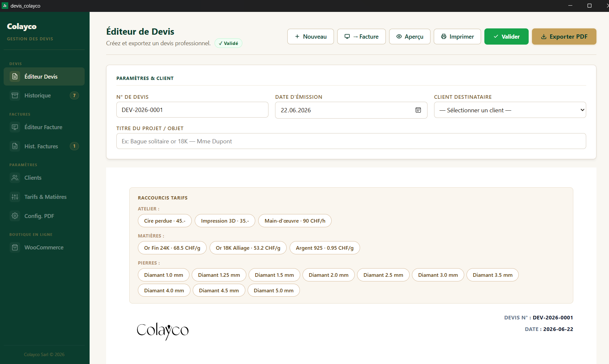The image size is (609, 364).
Task: Open the calendar picker for Date d'émission
Action: click(418, 110)
